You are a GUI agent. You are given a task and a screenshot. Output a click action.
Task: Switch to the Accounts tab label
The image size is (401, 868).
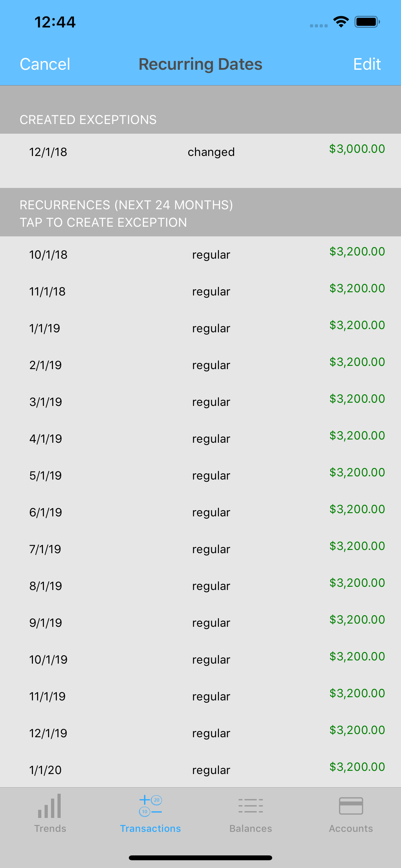click(x=351, y=828)
